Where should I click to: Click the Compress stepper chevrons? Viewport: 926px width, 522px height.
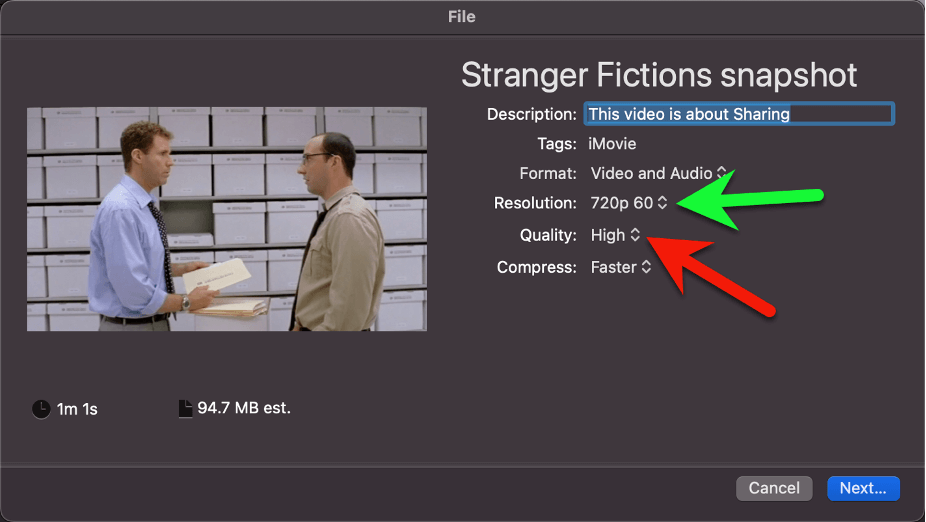click(646, 267)
